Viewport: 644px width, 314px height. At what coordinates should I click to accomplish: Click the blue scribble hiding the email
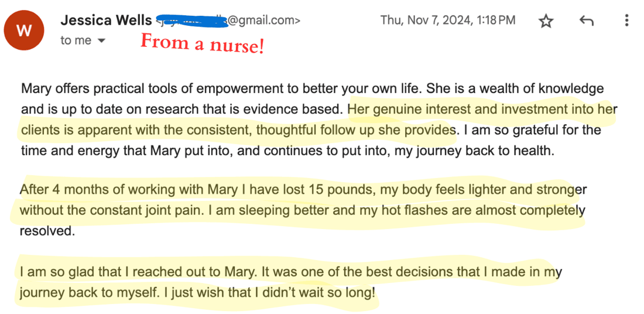click(x=191, y=21)
